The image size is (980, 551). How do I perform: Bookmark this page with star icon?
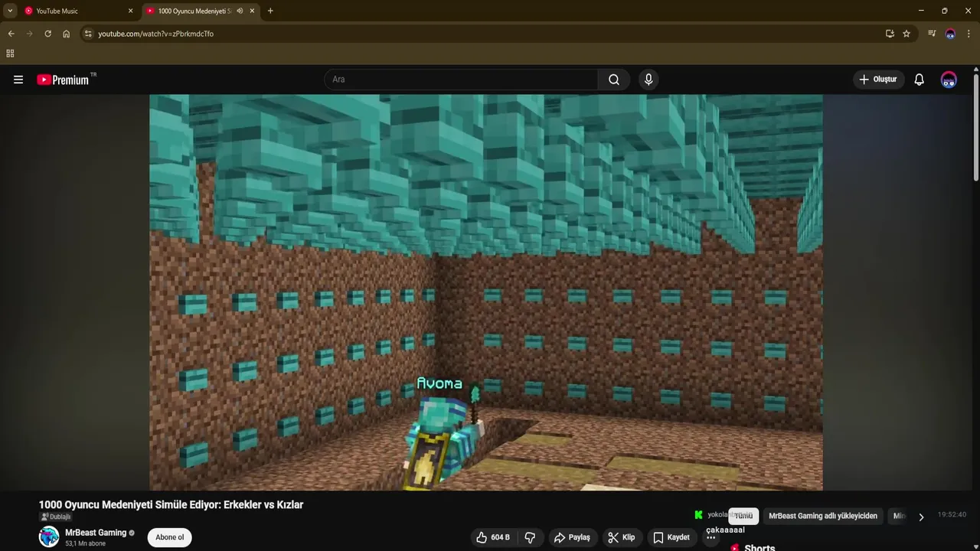(906, 34)
